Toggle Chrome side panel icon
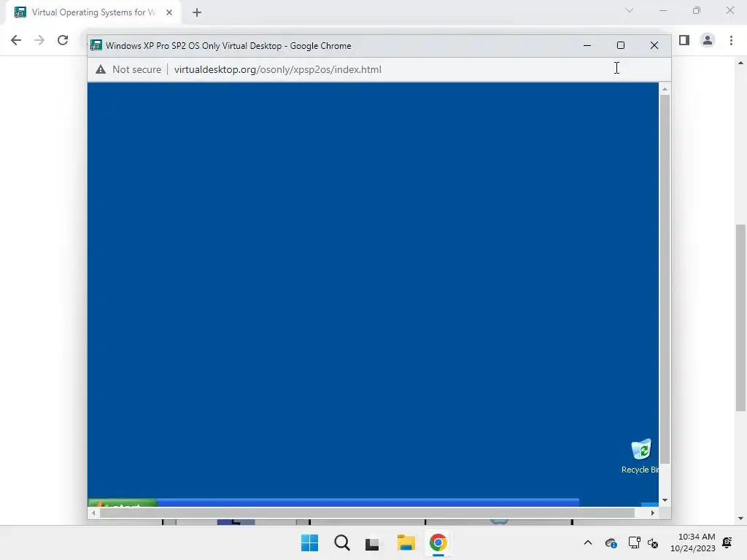 click(684, 40)
